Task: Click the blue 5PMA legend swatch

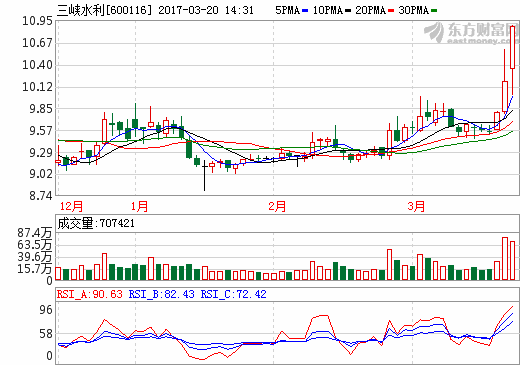Action: 305,11
